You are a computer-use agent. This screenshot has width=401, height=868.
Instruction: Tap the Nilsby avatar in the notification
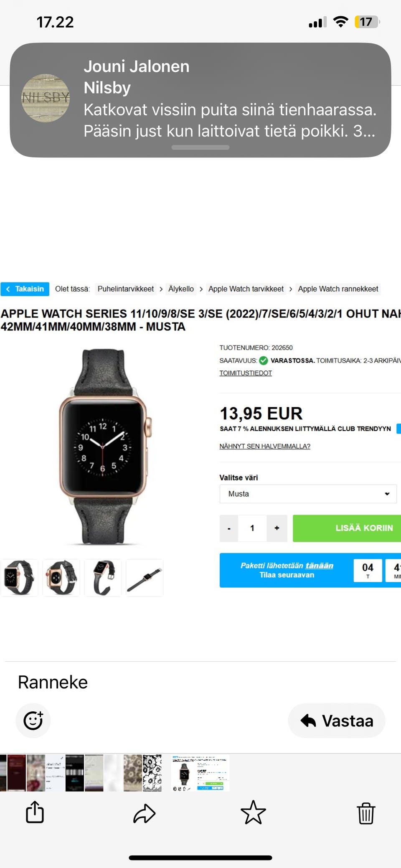click(46, 98)
